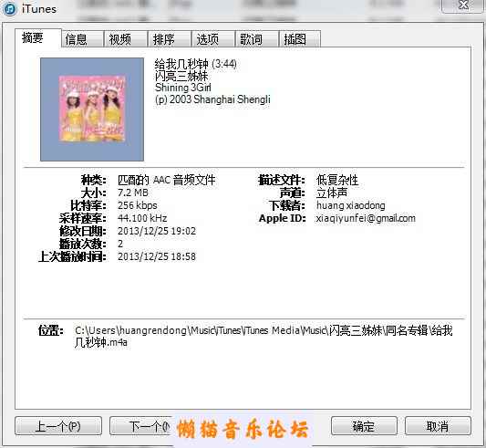Viewport: 486px width, 448px height.
Task: Click the 上一个(P) previous button
Action: coord(58,426)
